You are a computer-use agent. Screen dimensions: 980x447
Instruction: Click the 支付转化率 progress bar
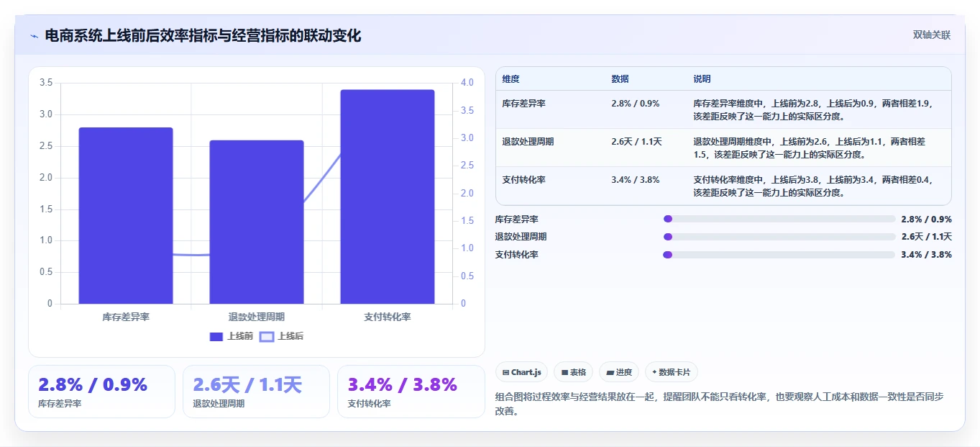tap(779, 255)
